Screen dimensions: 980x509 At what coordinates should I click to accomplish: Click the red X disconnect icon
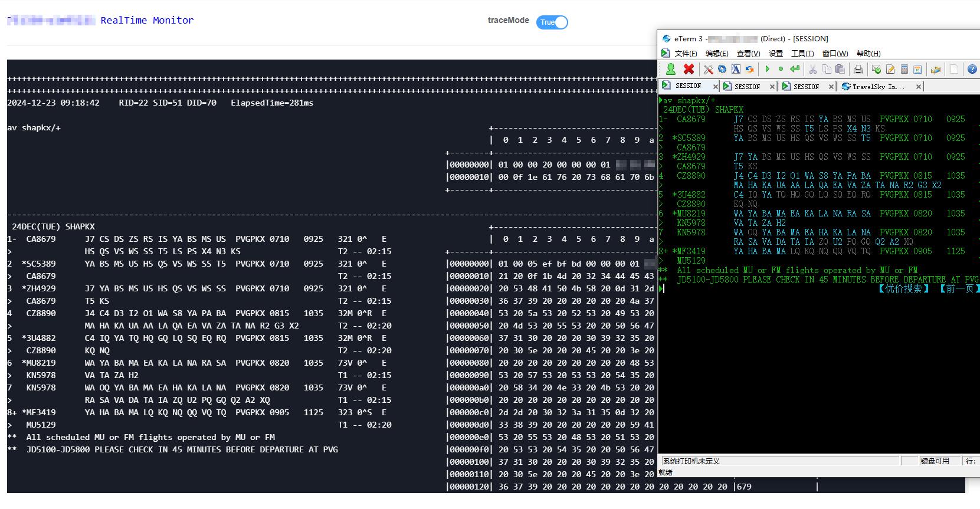(x=689, y=69)
